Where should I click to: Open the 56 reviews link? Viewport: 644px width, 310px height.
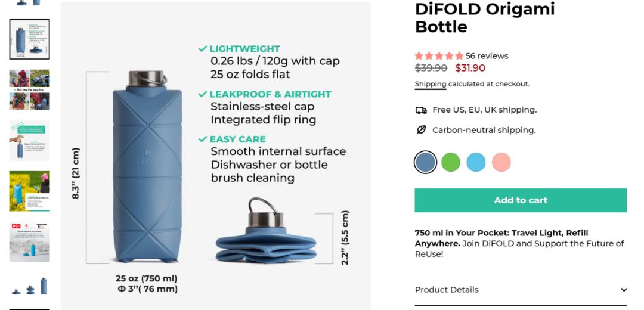[487, 56]
